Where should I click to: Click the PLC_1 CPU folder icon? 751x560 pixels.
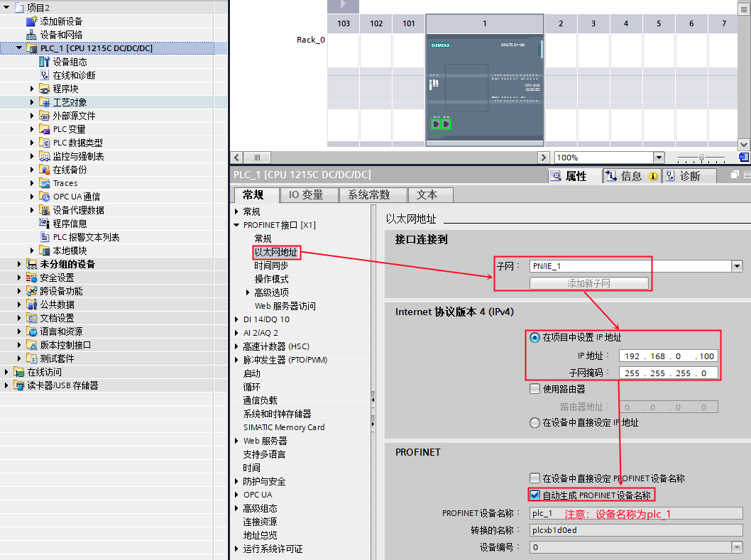pos(32,48)
